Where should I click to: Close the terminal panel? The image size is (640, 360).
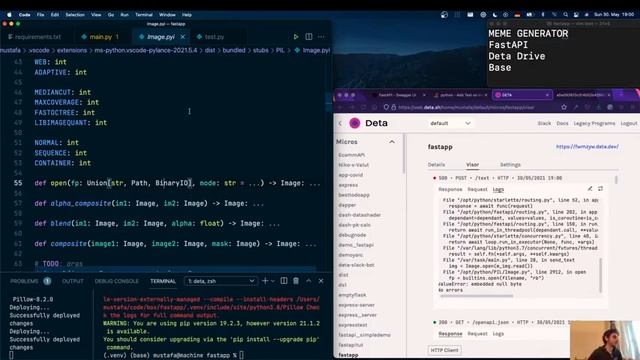(321, 281)
